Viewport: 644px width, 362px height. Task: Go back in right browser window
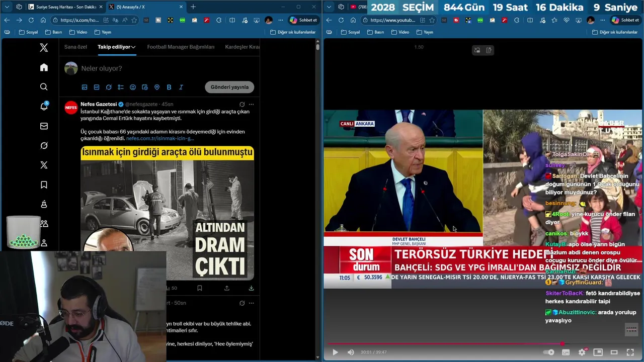[x=329, y=20]
